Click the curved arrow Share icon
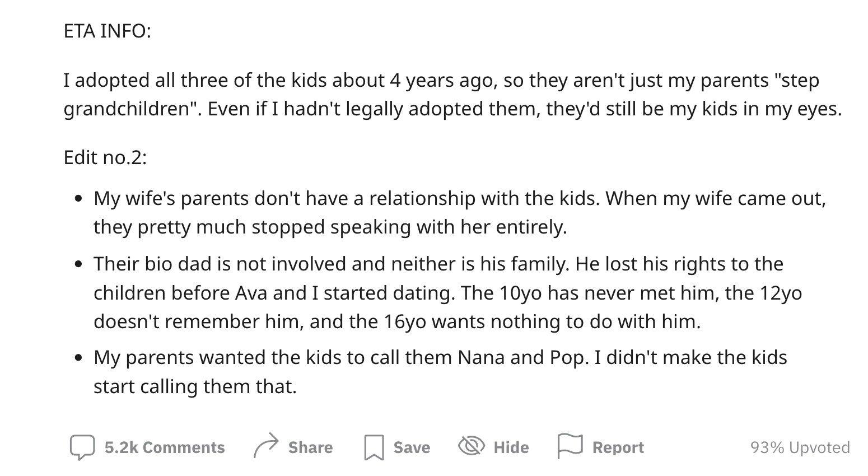Screen dimensions: 868x476 click(x=266, y=446)
